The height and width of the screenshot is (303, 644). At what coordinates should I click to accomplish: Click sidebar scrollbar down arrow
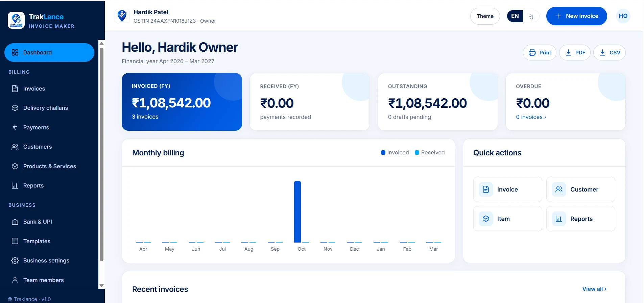coord(101,285)
